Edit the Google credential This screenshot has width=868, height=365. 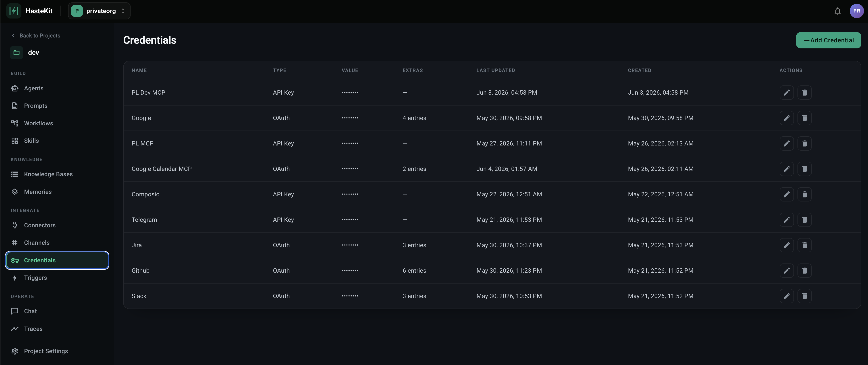[x=787, y=118]
